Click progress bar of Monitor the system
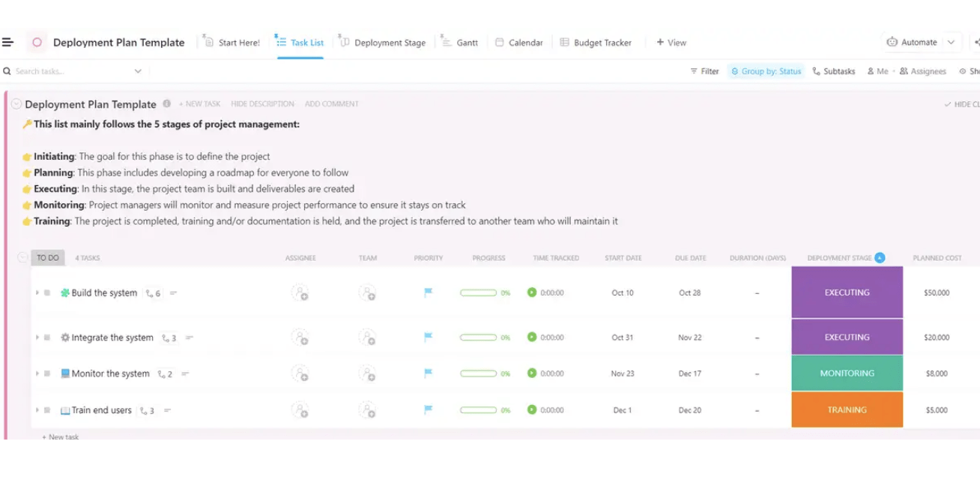Viewport: 980px width, 489px height. click(x=479, y=373)
